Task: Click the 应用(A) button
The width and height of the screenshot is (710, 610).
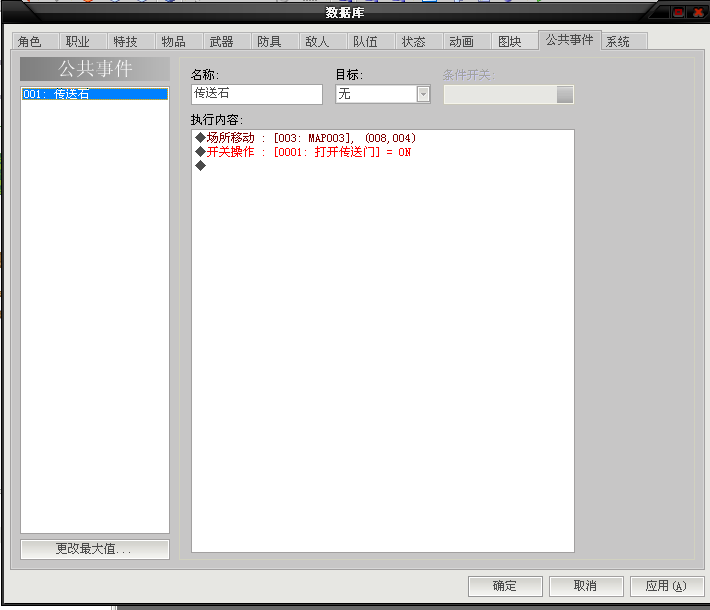Action: coord(667,586)
